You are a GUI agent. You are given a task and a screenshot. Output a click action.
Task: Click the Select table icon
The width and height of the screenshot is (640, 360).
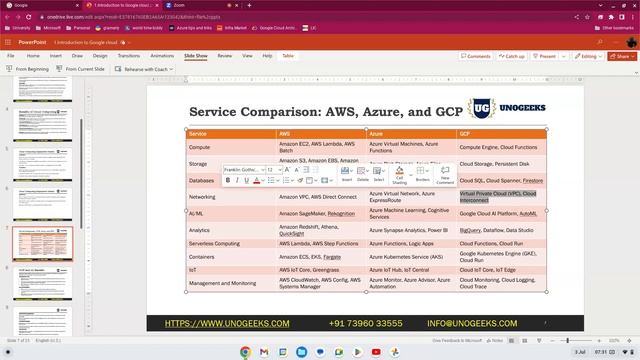379,173
